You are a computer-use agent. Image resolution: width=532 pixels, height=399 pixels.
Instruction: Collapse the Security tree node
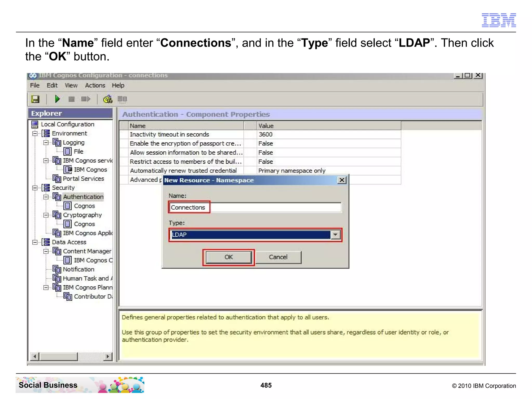click(x=35, y=188)
